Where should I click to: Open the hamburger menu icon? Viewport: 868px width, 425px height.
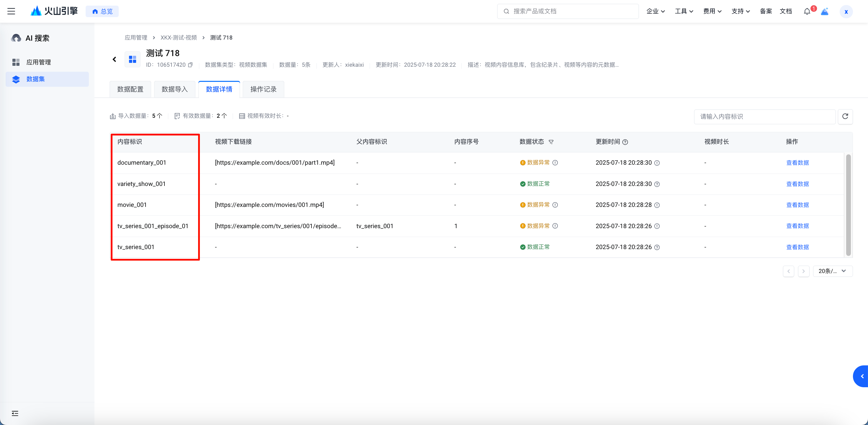[11, 11]
